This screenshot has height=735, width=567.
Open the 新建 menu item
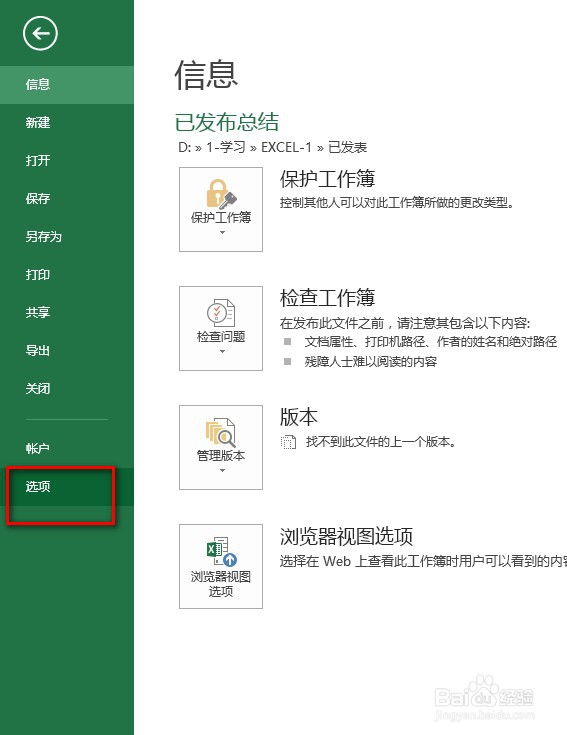pos(67,123)
